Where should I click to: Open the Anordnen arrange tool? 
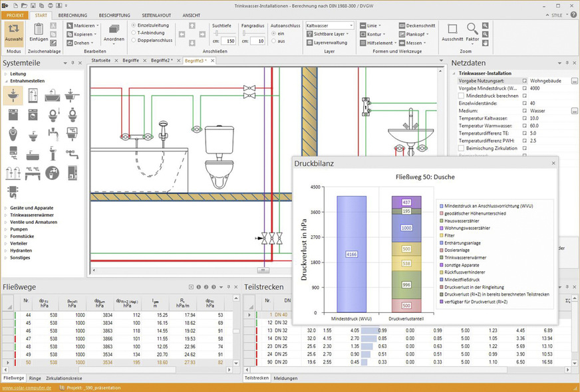(114, 34)
